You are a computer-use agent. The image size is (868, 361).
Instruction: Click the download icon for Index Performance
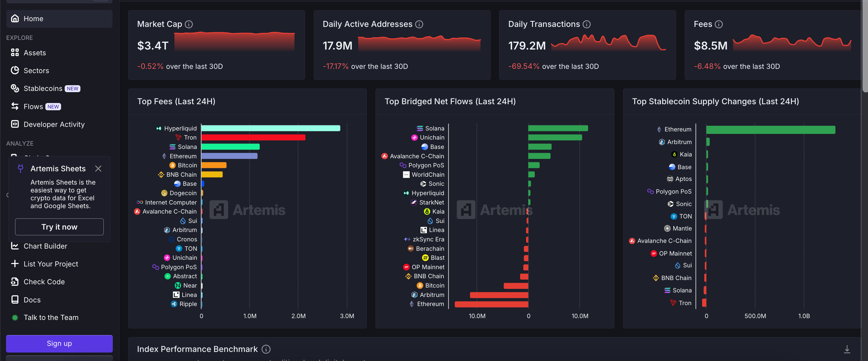847,349
